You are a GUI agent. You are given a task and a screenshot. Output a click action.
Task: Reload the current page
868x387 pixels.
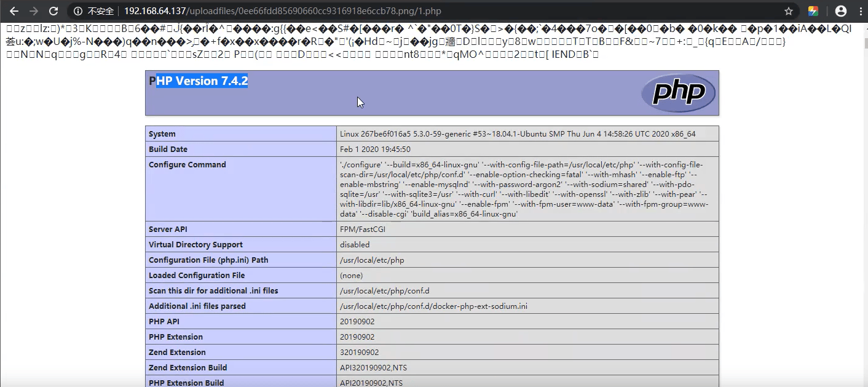tap(53, 11)
